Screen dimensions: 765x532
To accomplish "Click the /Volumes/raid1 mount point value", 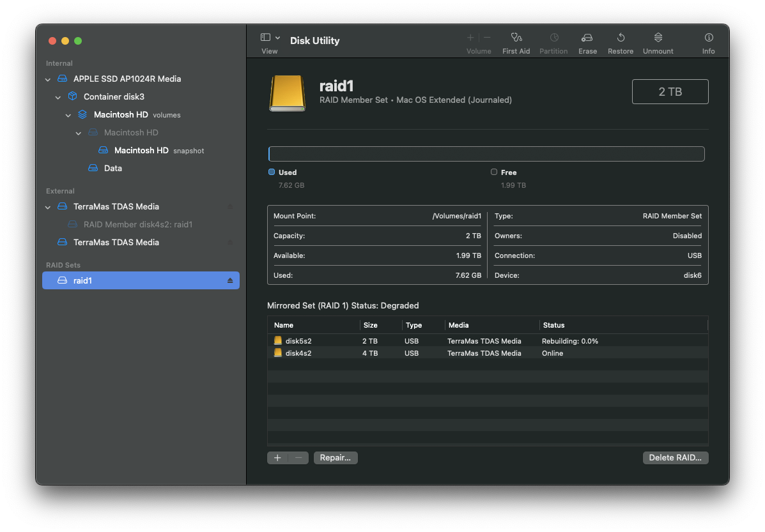I will (x=457, y=216).
